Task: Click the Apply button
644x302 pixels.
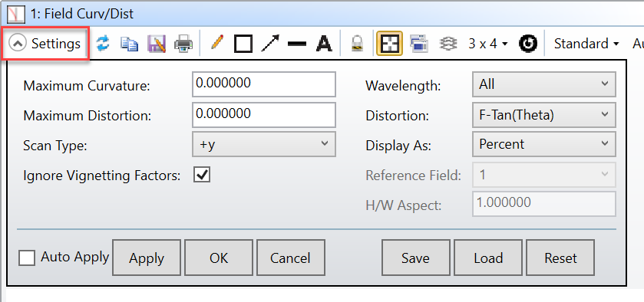Action: point(146,258)
